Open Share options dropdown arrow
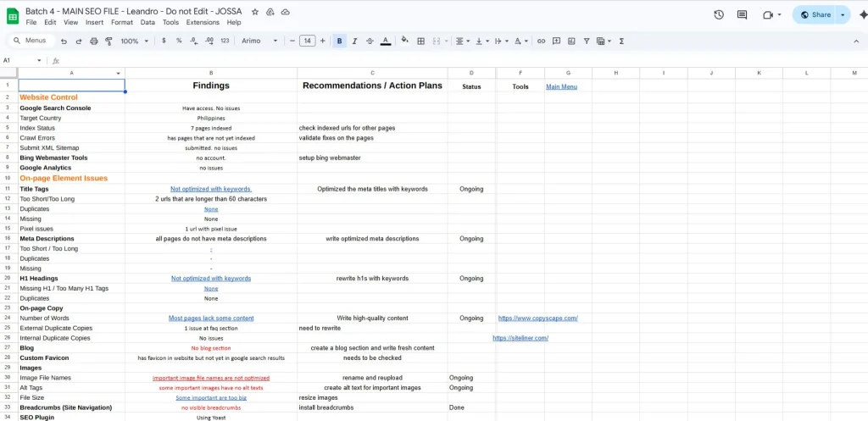 point(843,15)
